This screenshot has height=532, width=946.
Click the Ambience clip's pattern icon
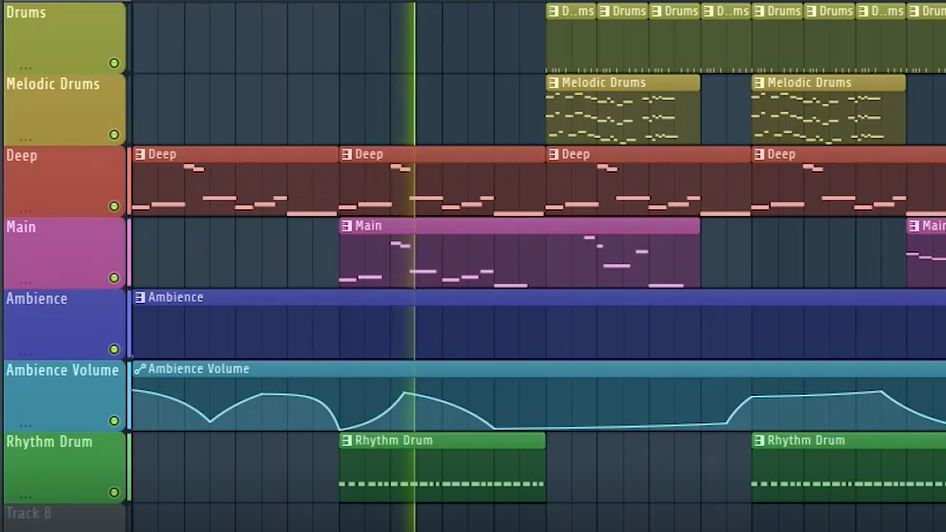tap(140, 297)
